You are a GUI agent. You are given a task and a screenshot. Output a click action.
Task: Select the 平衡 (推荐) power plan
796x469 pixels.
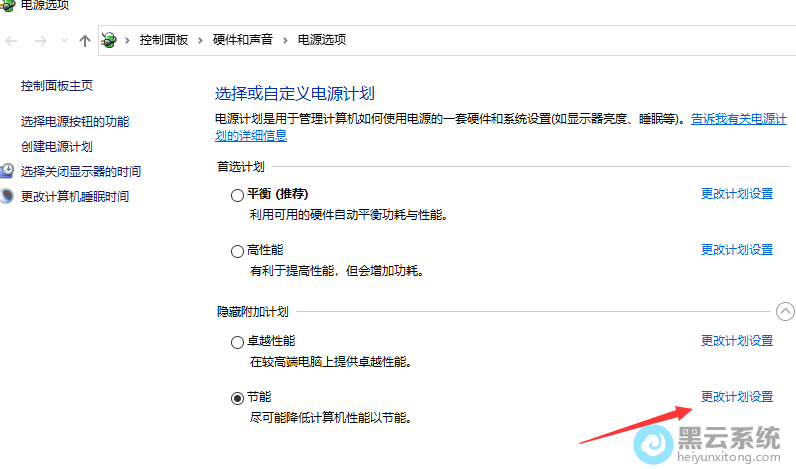pyautogui.click(x=237, y=196)
